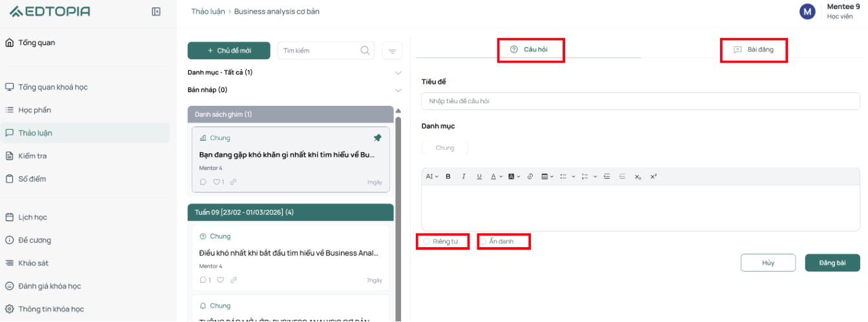
Task: Insert a numbered list
Action: click(585, 176)
